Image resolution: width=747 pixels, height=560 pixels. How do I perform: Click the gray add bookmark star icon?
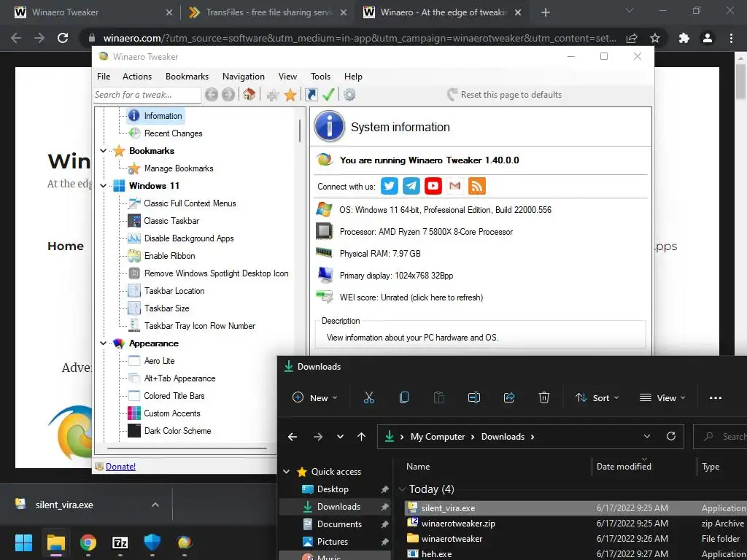[x=273, y=95]
